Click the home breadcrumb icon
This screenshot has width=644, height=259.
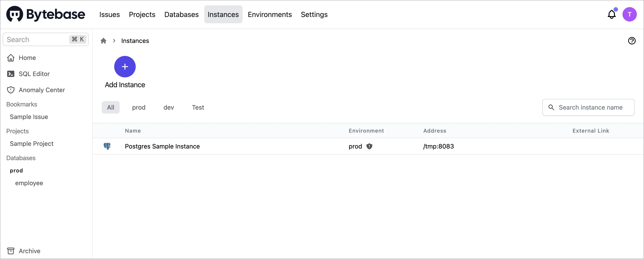pyautogui.click(x=104, y=41)
